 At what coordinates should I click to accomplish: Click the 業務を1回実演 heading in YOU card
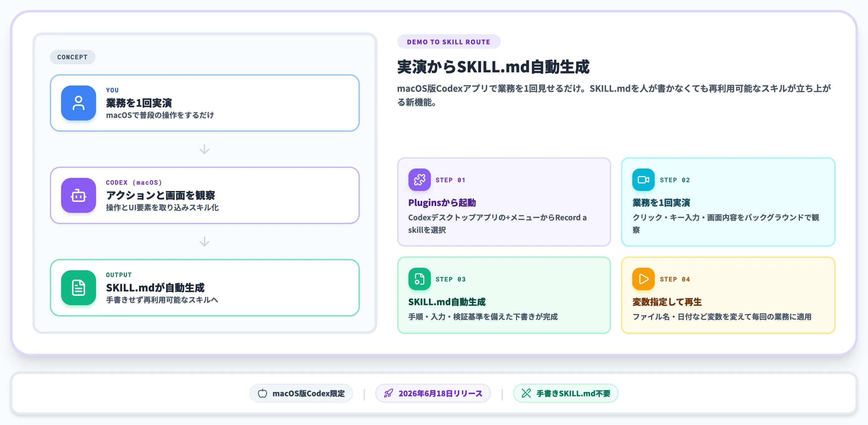click(139, 103)
